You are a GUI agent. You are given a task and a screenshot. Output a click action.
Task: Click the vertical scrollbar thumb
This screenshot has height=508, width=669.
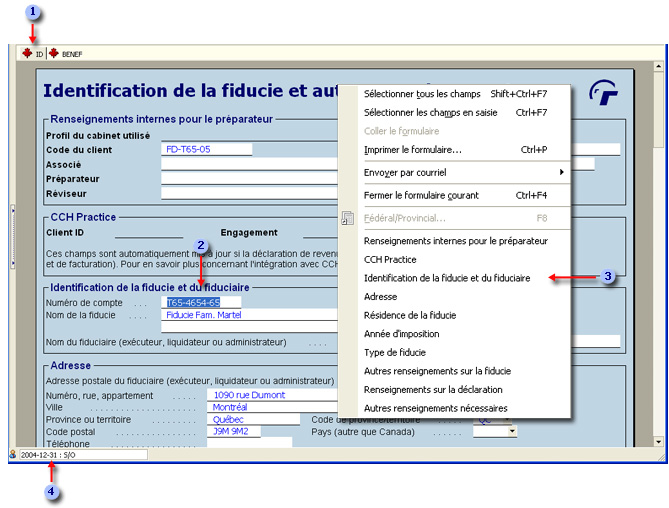click(x=658, y=110)
